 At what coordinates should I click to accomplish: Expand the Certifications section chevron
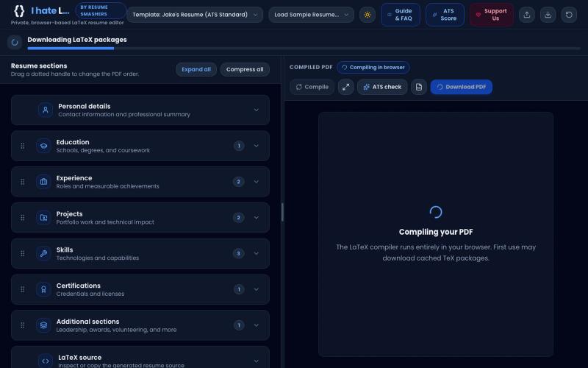pos(256,289)
